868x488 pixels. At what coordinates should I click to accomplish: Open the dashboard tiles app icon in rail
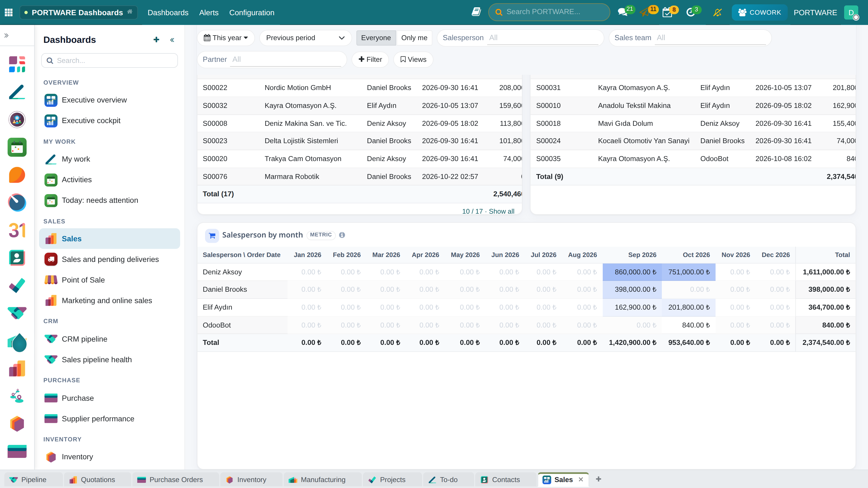(x=17, y=64)
